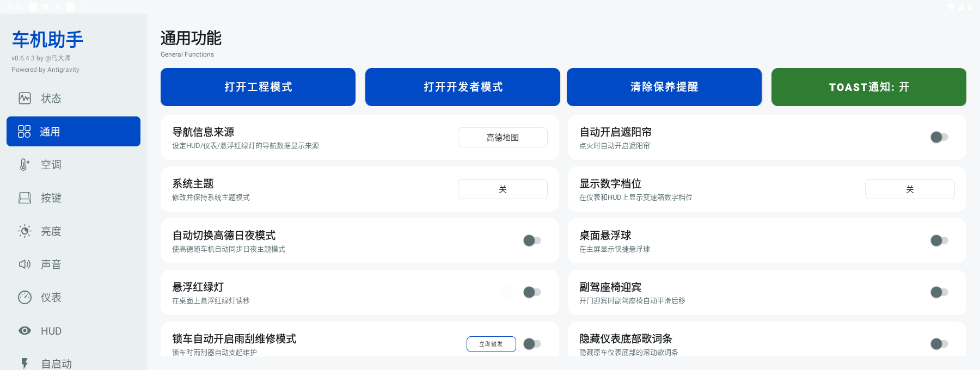The height and width of the screenshot is (370, 980).
Task: Open the HUD menu entry
Action: coord(73,331)
